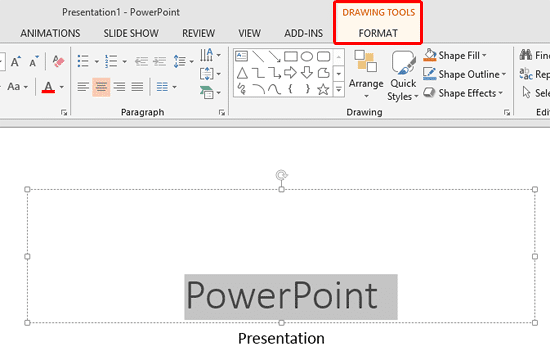Select rectangle shape in gallery
The height and width of the screenshot is (360, 550).
pos(291,56)
